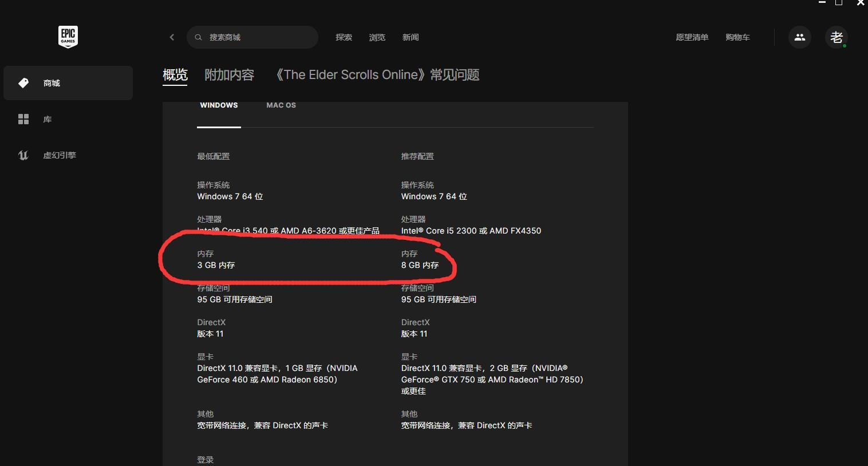The image size is (868, 466).
Task: Click the library grid icon
Action: click(x=23, y=119)
